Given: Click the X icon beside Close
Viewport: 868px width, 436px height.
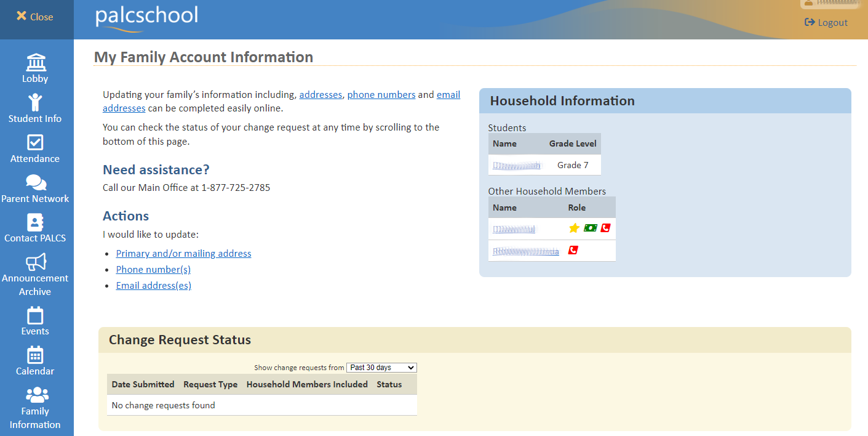Looking at the screenshot, I should coord(21,16).
